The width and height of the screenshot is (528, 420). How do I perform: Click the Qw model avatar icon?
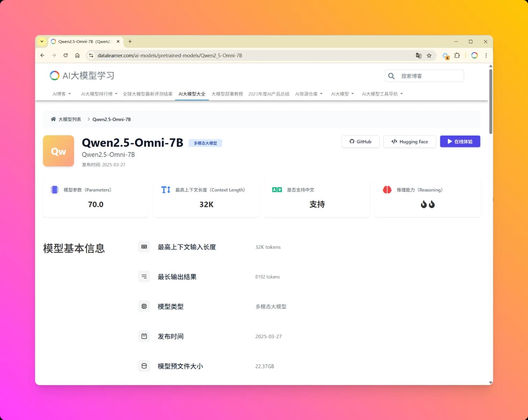pos(58,151)
